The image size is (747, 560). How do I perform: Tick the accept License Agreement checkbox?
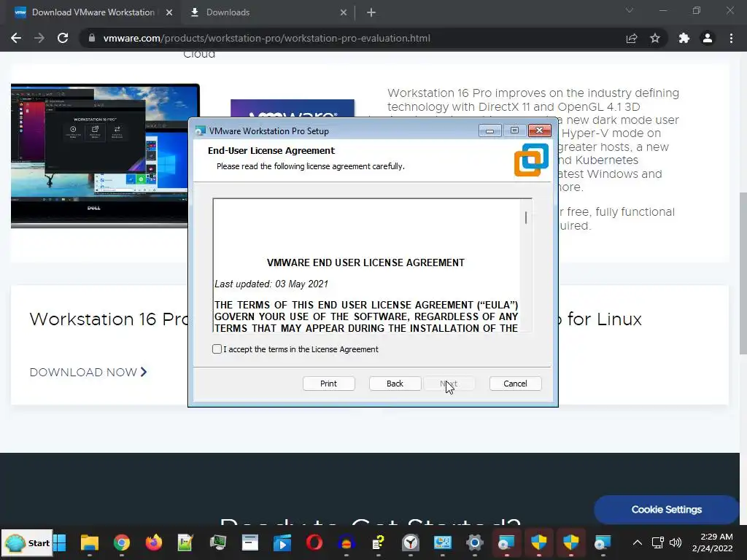217,349
